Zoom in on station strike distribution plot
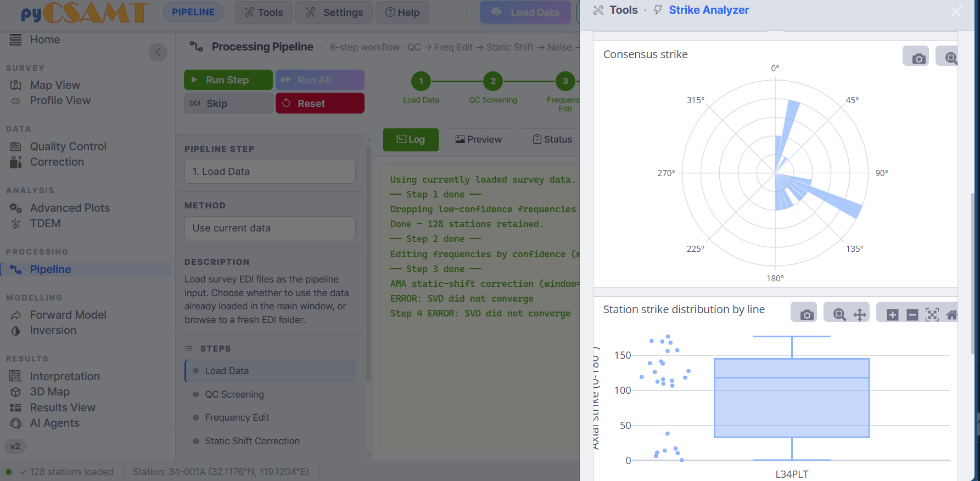 tap(892, 314)
